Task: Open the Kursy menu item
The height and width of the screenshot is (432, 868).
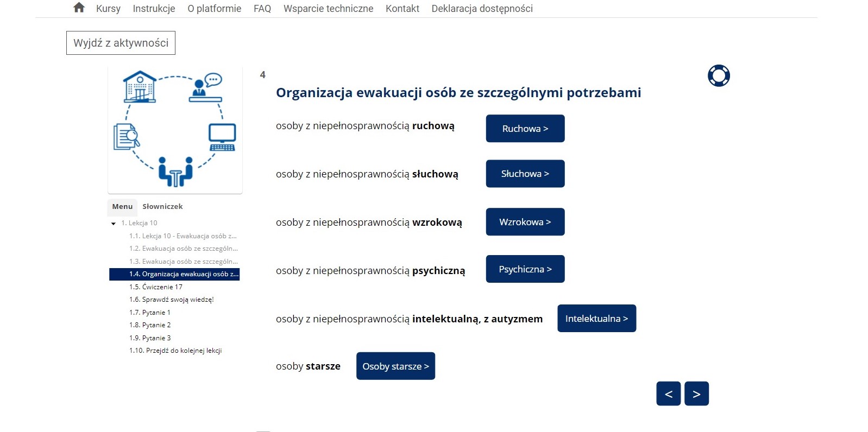Action: tap(108, 9)
